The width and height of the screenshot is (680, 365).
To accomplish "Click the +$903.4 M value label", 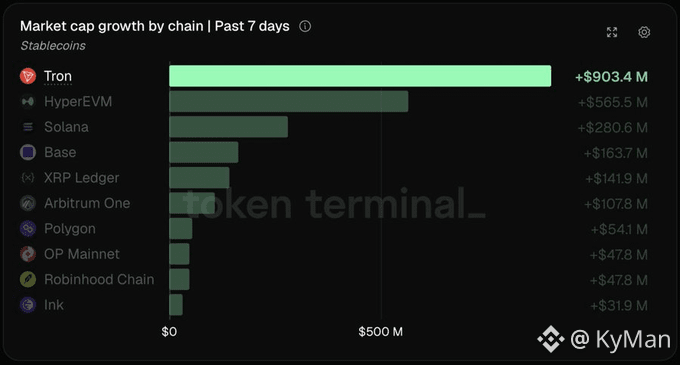I will (611, 77).
